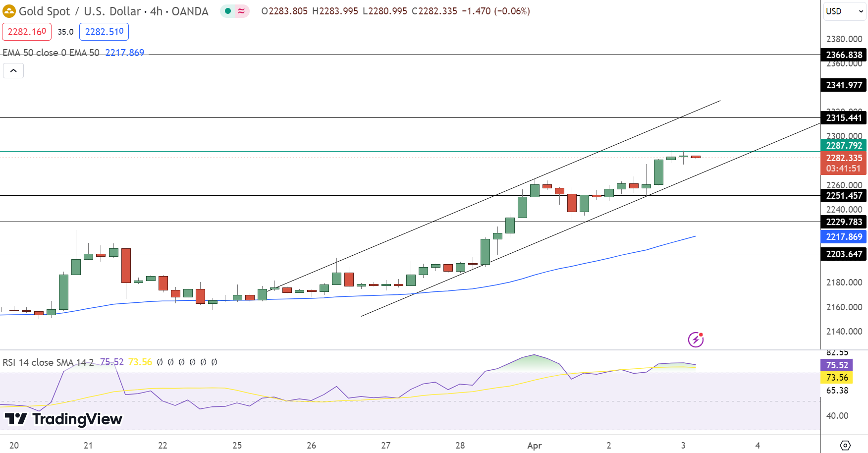Viewport: 868px width, 453px height.
Task: Click the 2366.838 price level label
Action: point(844,55)
